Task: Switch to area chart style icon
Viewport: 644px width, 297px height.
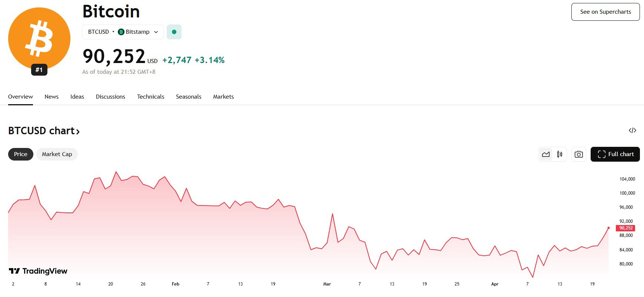Action: pyautogui.click(x=546, y=154)
